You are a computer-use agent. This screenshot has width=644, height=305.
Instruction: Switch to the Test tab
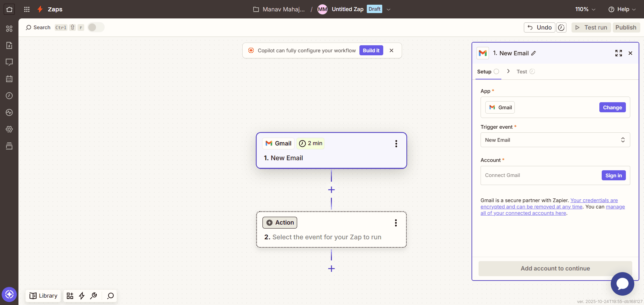pos(522,72)
